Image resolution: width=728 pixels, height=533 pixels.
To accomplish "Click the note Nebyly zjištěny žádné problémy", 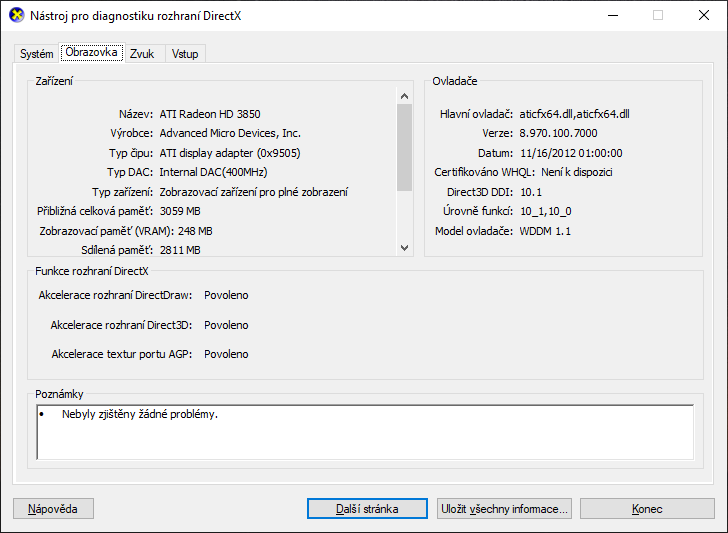I will pyautogui.click(x=140, y=414).
